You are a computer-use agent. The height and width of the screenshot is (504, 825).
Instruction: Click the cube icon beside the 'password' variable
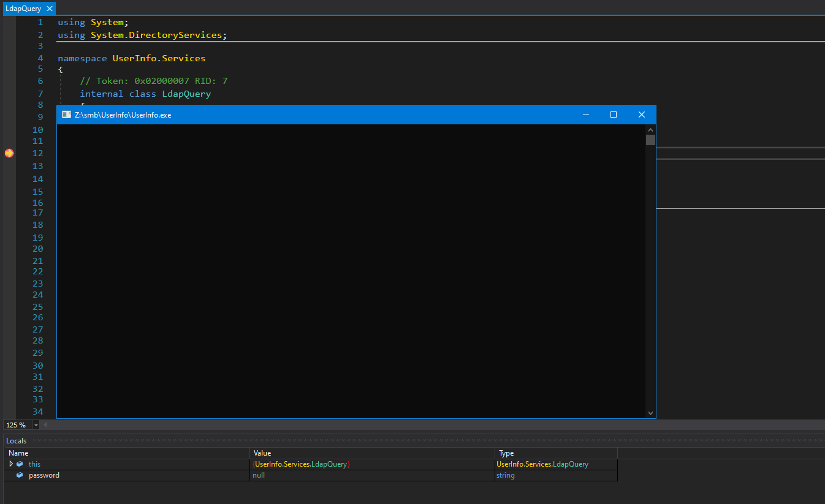20,475
